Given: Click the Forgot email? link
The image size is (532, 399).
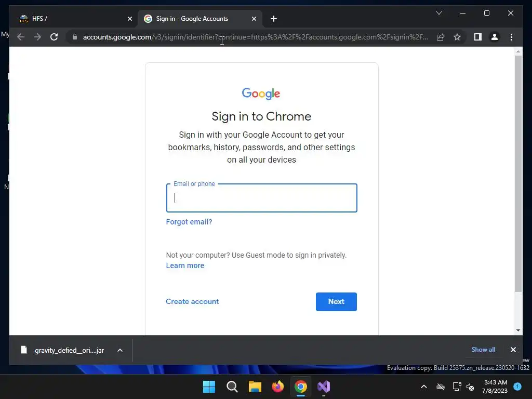Looking at the screenshot, I should coord(189,222).
